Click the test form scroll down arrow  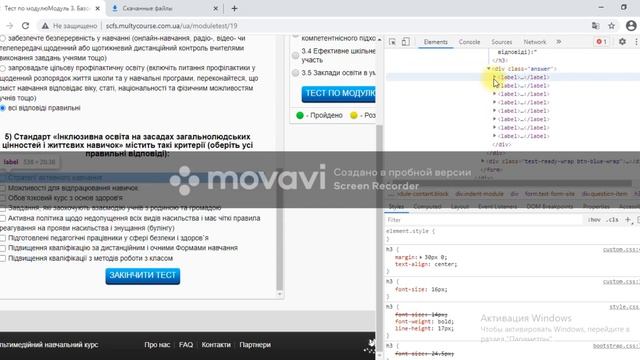[x=280, y=294]
